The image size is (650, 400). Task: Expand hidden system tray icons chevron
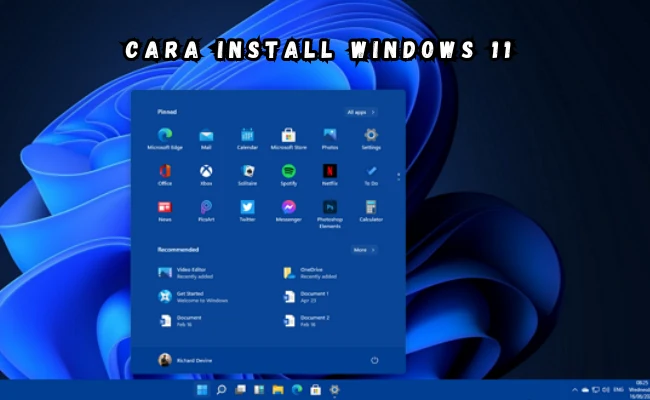point(575,390)
